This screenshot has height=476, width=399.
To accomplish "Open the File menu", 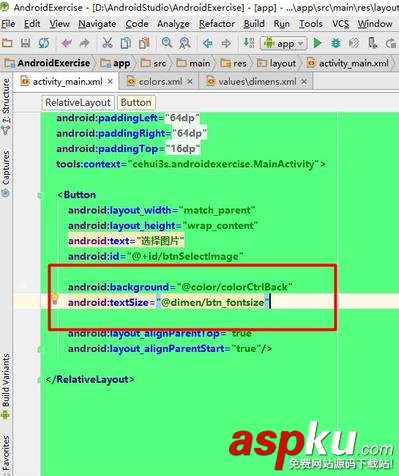I will 8,24.
